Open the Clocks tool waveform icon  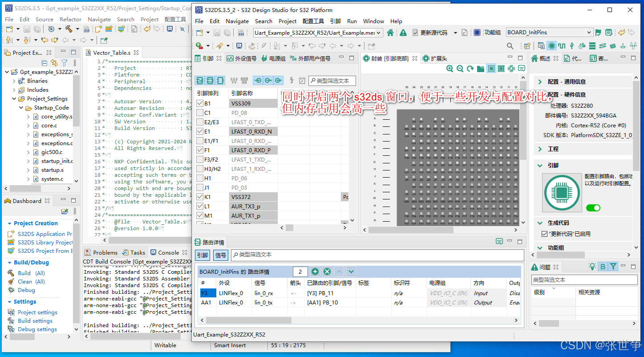[x=562, y=45]
